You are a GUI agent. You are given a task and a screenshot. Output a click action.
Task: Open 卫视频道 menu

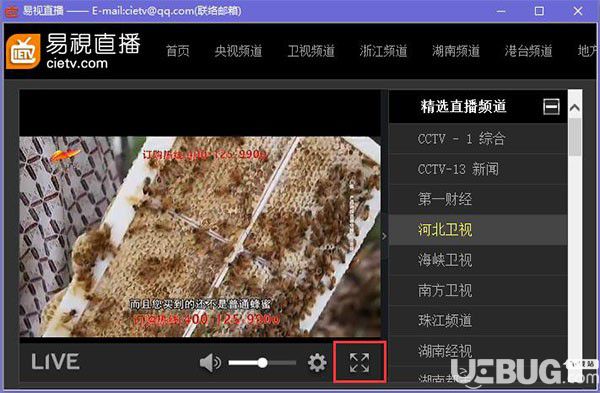[311, 51]
